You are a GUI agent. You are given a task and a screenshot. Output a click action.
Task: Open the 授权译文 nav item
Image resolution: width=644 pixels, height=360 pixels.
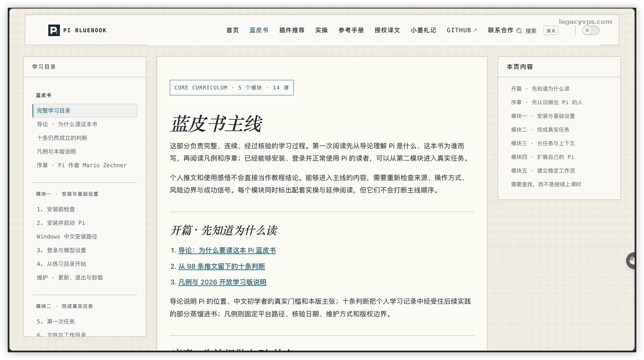387,30
